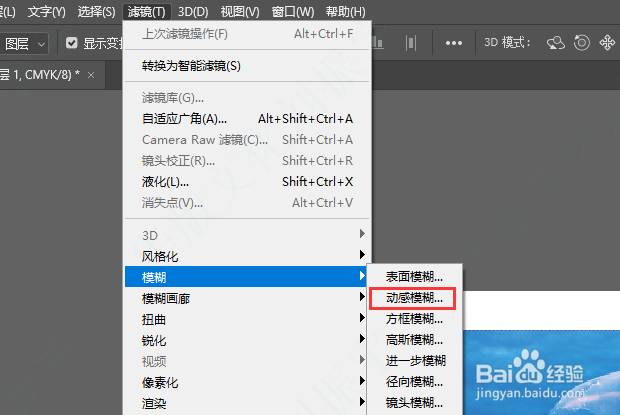Choose 自适应广角(A)...
Screen dimensions: 620x415
(x=247, y=119)
